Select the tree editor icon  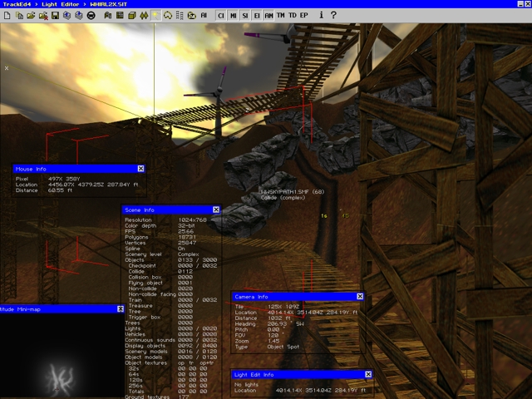tap(144, 15)
